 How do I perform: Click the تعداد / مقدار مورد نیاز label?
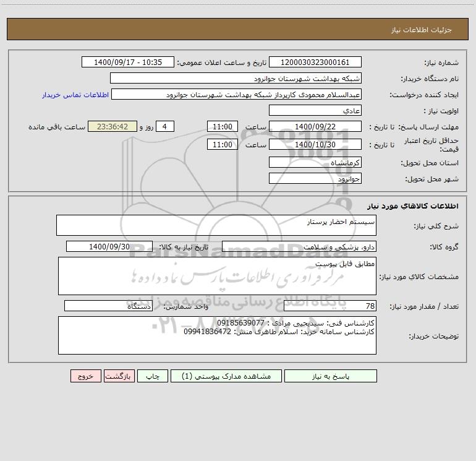pyautogui.click(x=424, y=307)
